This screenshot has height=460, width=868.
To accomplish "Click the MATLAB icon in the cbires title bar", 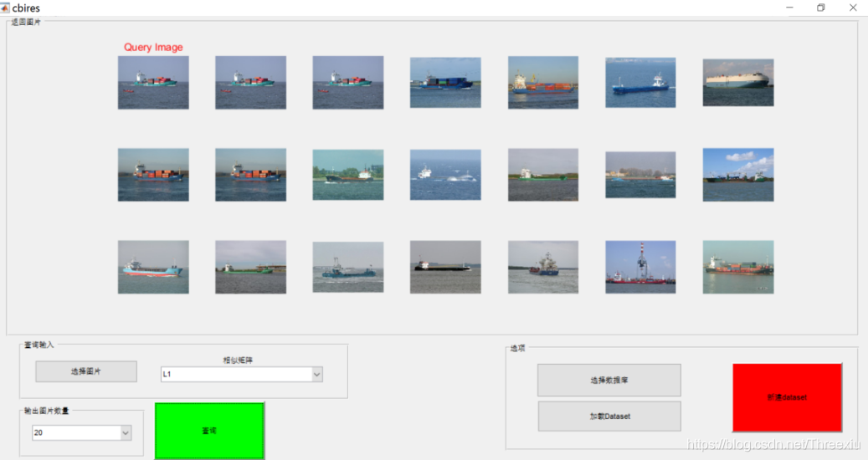I will (x=5, y=8).
